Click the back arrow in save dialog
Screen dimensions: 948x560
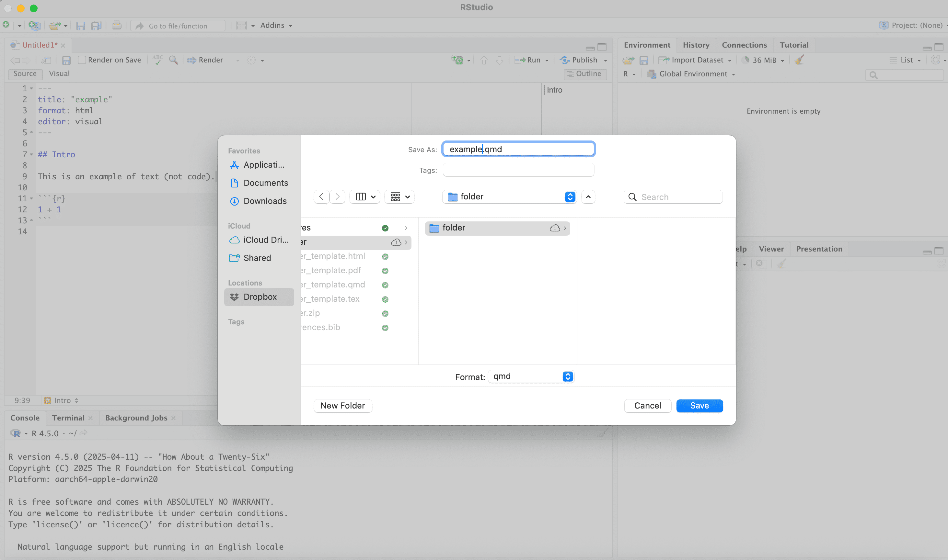pos(321,196)
